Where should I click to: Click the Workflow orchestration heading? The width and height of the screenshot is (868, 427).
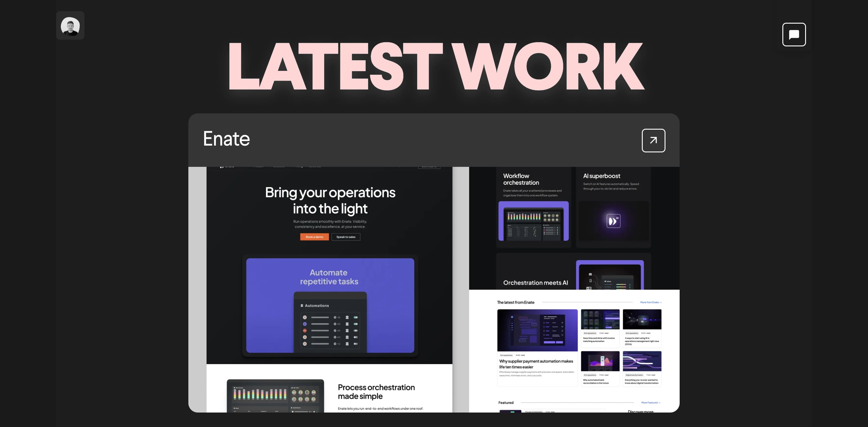click(x=521, y=179)
